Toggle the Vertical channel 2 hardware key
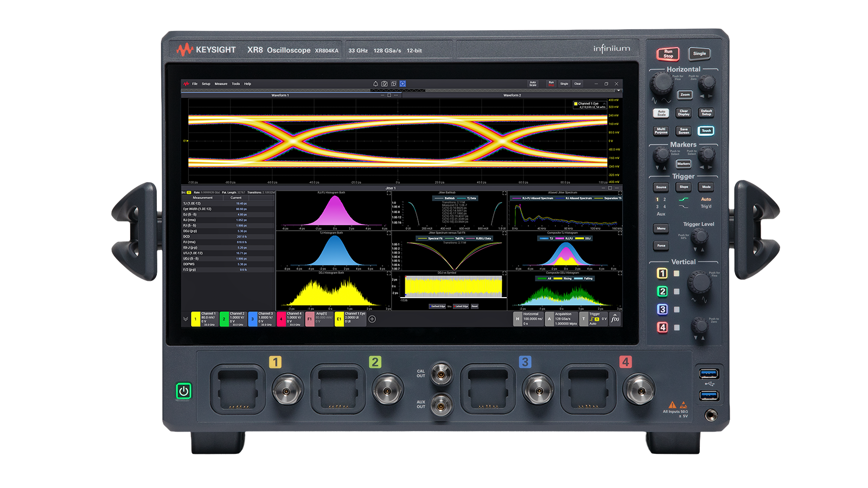Viewport: 868px width, 488px height. click(x=662, y=292)
